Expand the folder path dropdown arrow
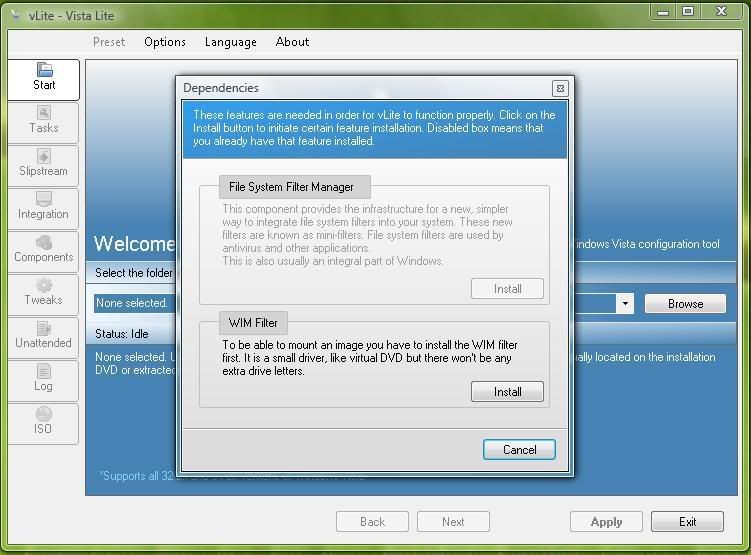Screen dimensions: 751x555 coord(625,304)
